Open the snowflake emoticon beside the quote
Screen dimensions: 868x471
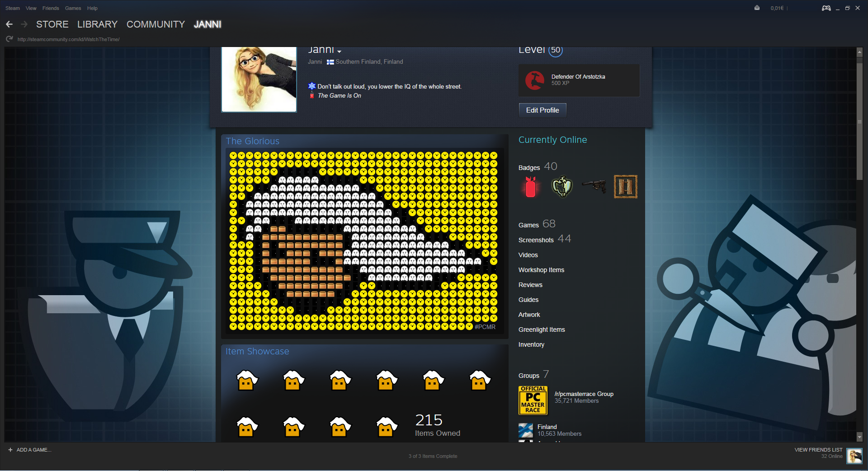click(312, 86)
